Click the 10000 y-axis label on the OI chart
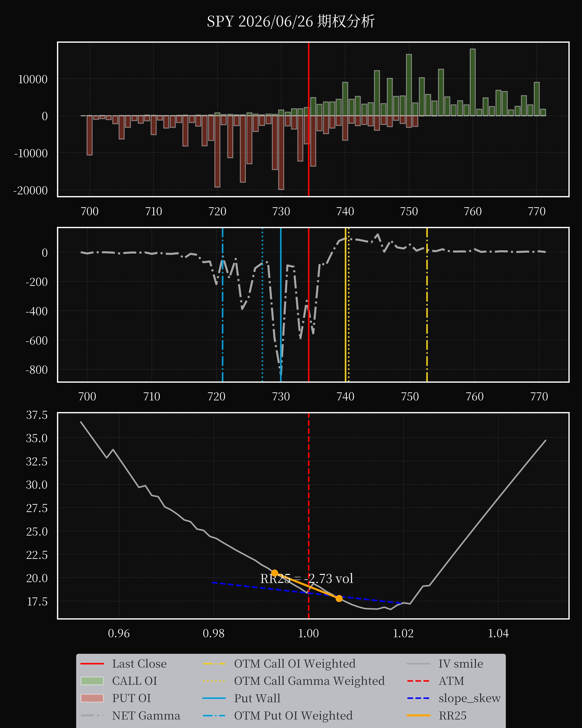Image resolution: width=582 pixels, height=728 pixels. [33, 79]
